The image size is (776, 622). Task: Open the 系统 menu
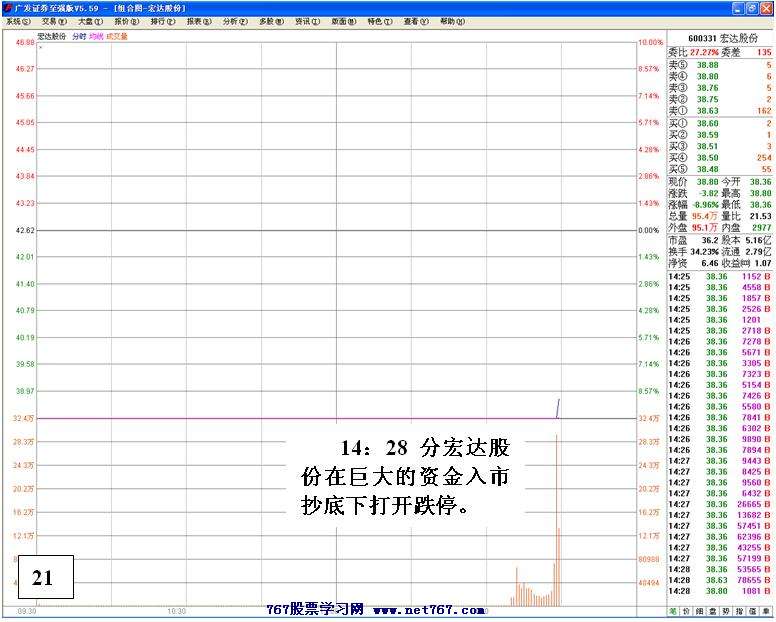click(18, 22)
